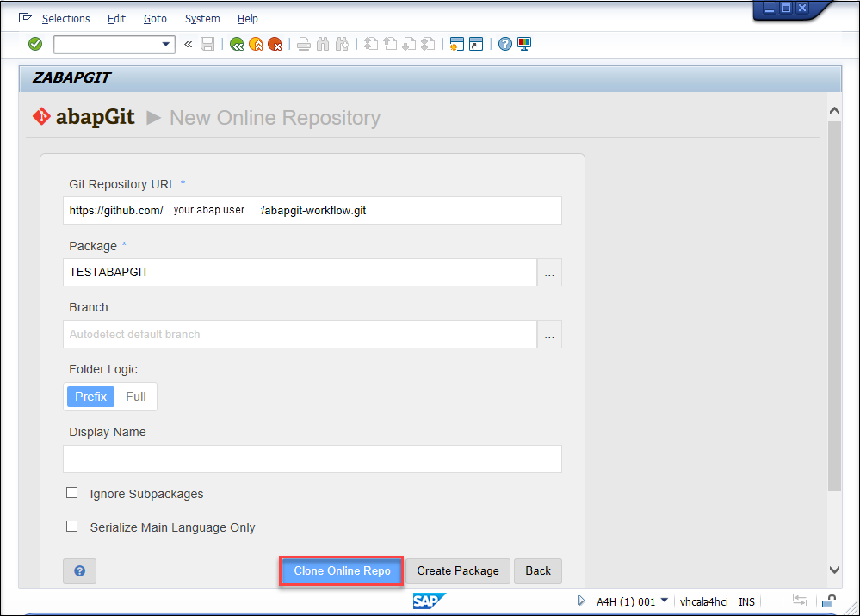Open the System menu
860x616 pixels.
(x=202, y=19)
